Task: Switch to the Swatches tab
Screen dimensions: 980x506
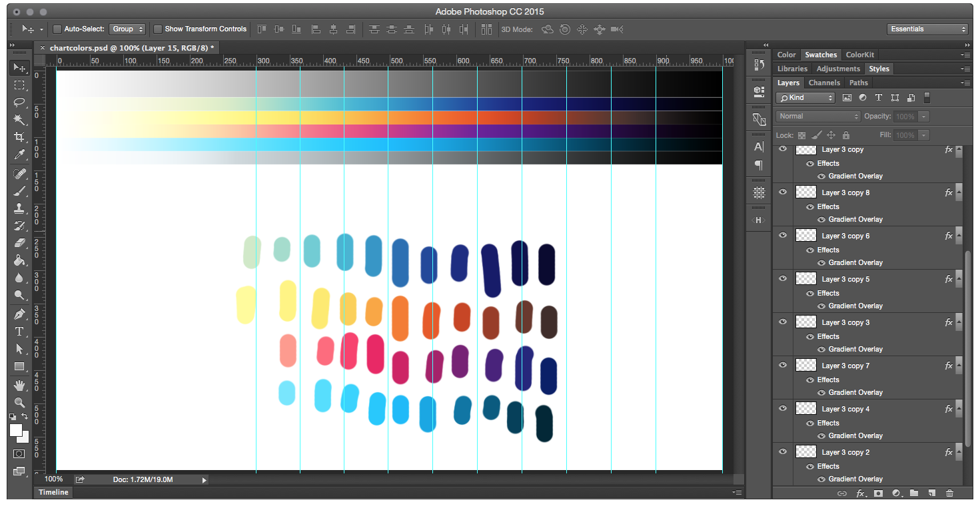Action: click(x=821, y=54)
